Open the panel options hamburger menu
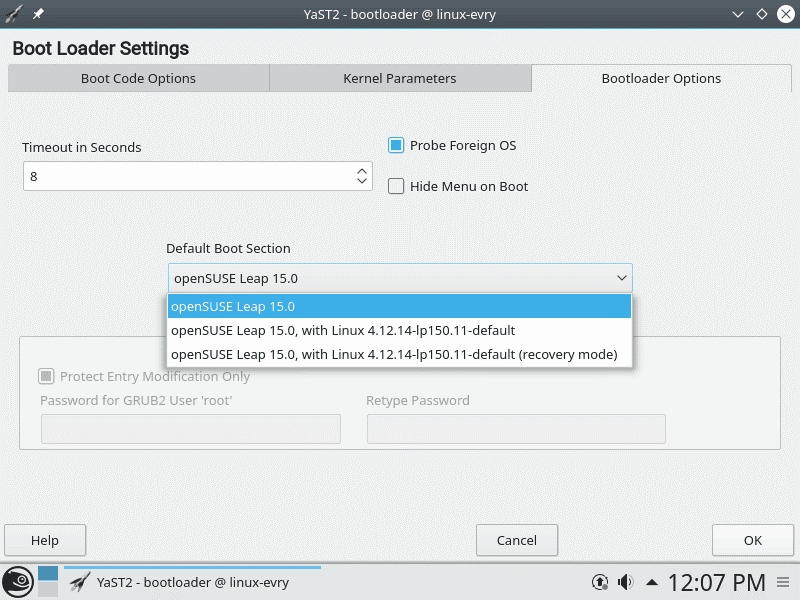 tap(785, 581)
